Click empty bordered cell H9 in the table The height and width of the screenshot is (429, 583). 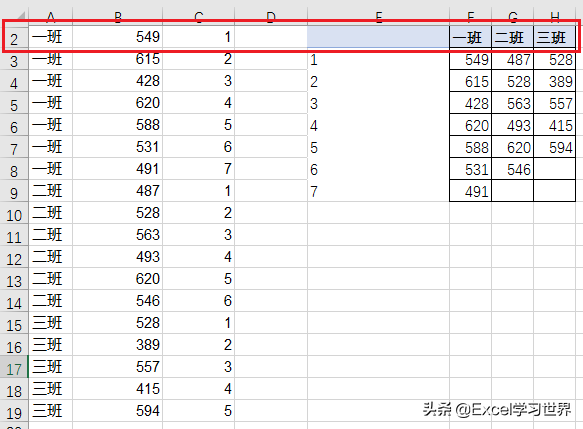tap(554, 191)
